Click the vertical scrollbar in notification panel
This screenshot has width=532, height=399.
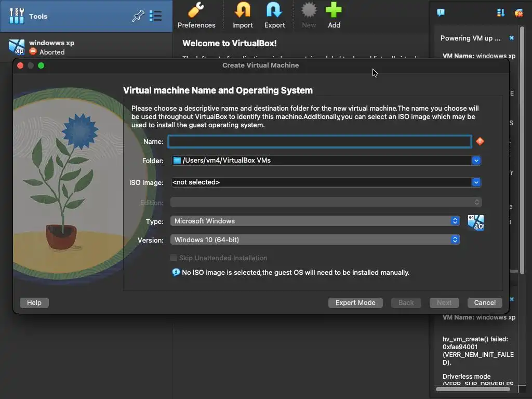(522, 149)
